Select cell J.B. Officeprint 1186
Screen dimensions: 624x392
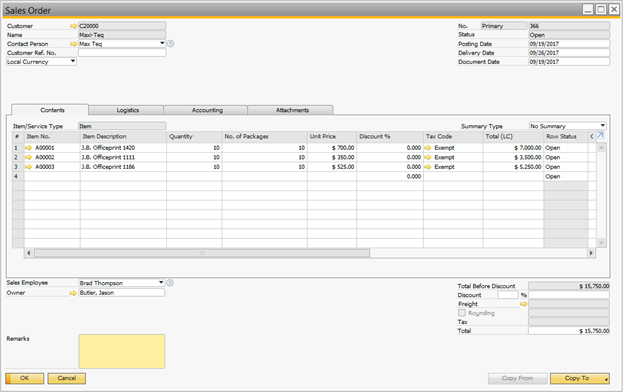coord(123,167)
